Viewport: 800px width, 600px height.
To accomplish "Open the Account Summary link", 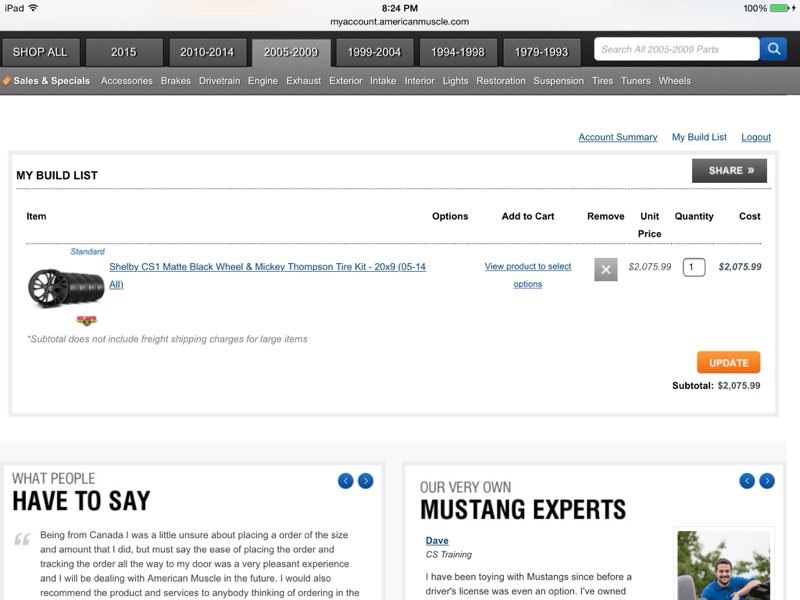I will [617, 137].
